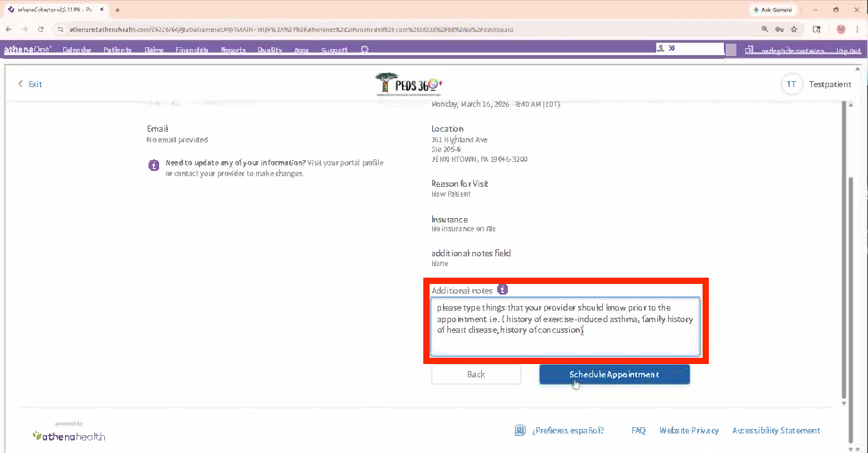Open the Calendar menu

pyautogui.click(x=77, y=50)
